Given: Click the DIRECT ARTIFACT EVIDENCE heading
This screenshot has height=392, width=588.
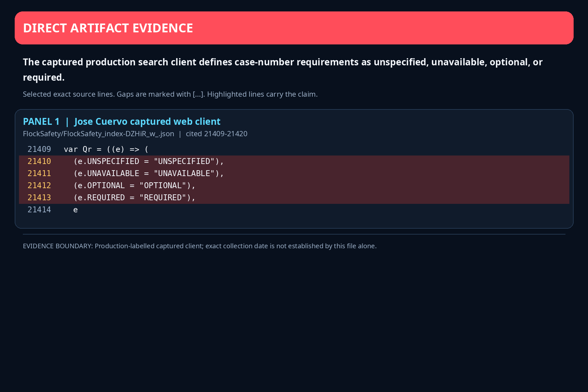Looking at the screenshot, I should [x=108, y=28].
